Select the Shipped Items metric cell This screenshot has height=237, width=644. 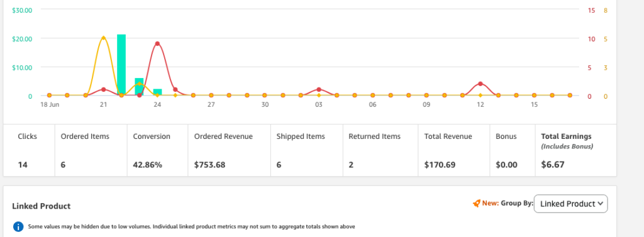[306, 150]
